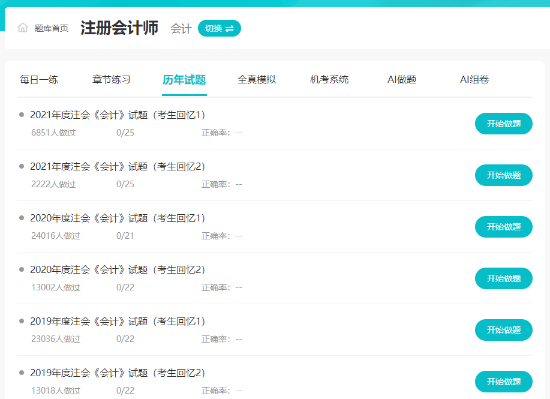Start the 2021年度 考生回忆2 exam via 开始做题

[x=504, y=175]
